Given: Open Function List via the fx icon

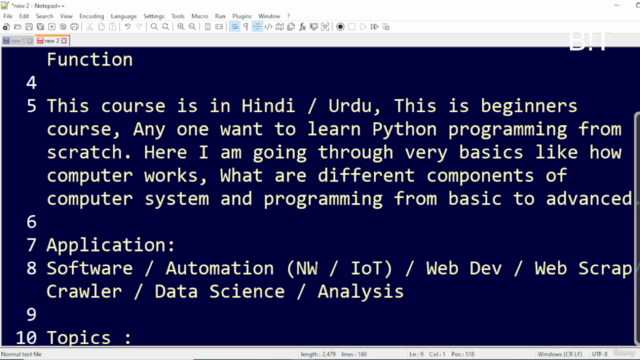Looking at the screenshot, I should (x=302, y=27).
